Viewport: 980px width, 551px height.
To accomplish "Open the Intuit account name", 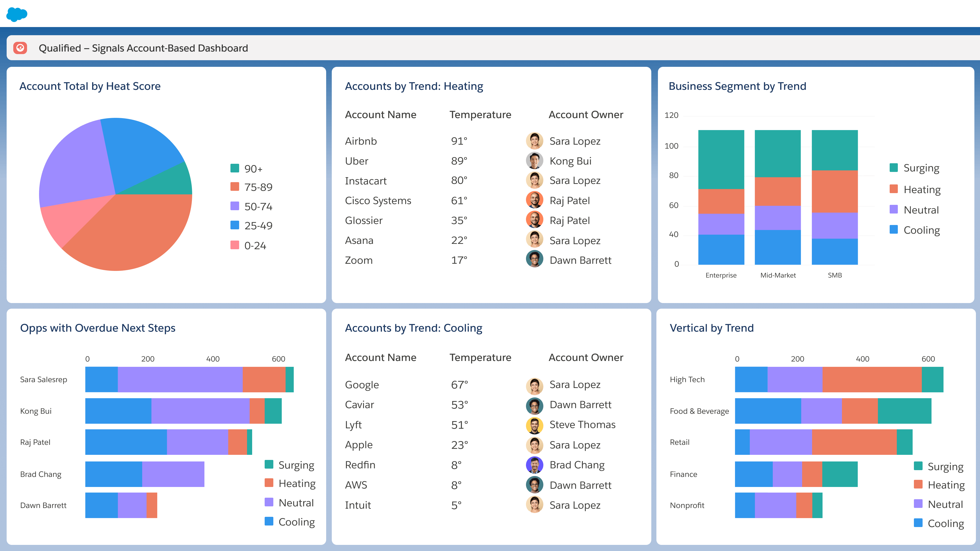I will tap(358, 505).
